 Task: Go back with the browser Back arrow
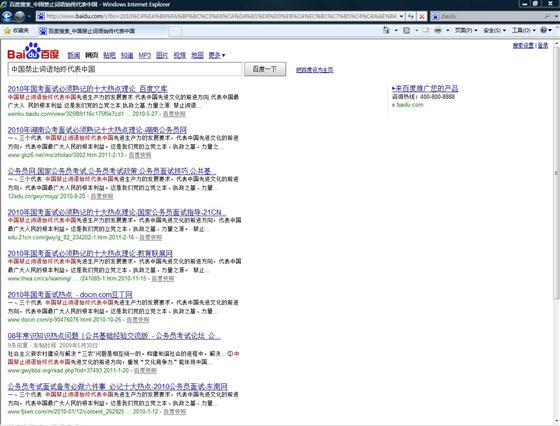click(7, 16)
